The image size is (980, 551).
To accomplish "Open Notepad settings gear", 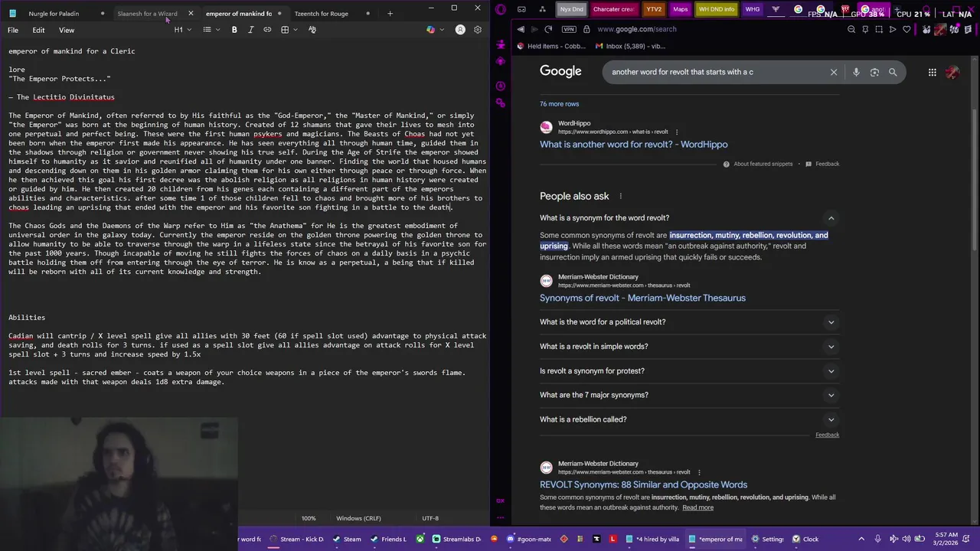I will click(478, 30).
